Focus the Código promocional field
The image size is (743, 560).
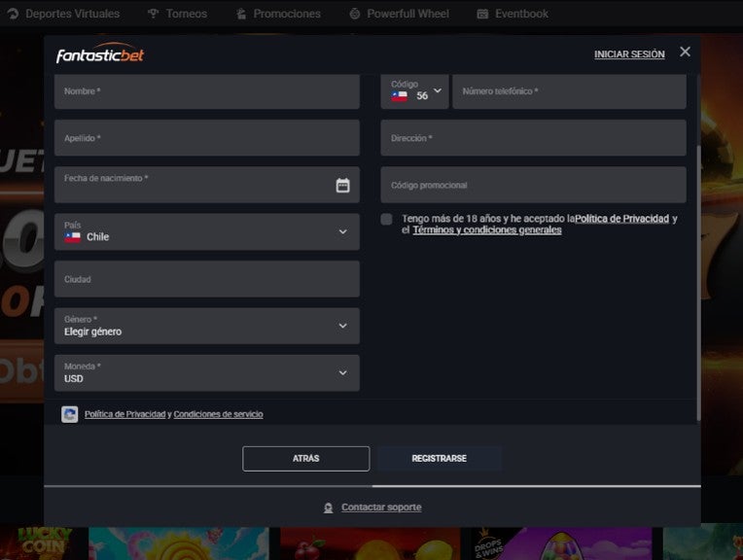pos(534,185)
